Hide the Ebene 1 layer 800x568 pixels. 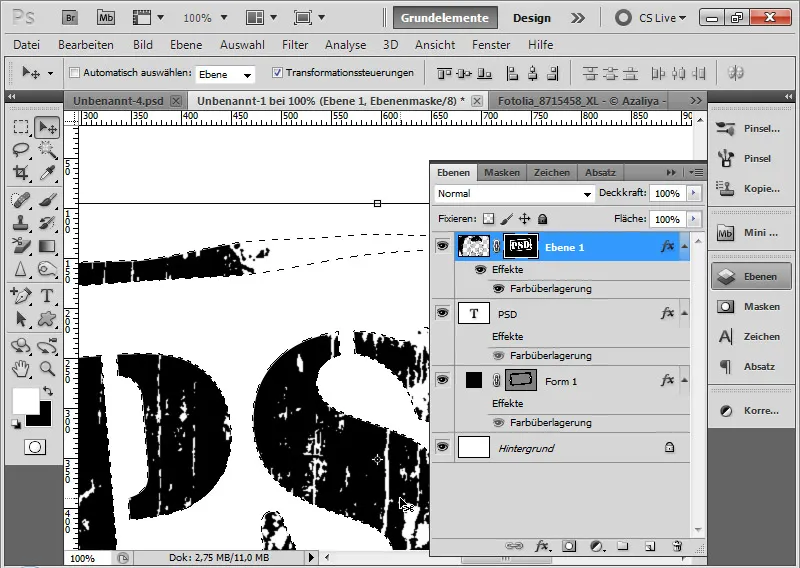click(442, 246)
